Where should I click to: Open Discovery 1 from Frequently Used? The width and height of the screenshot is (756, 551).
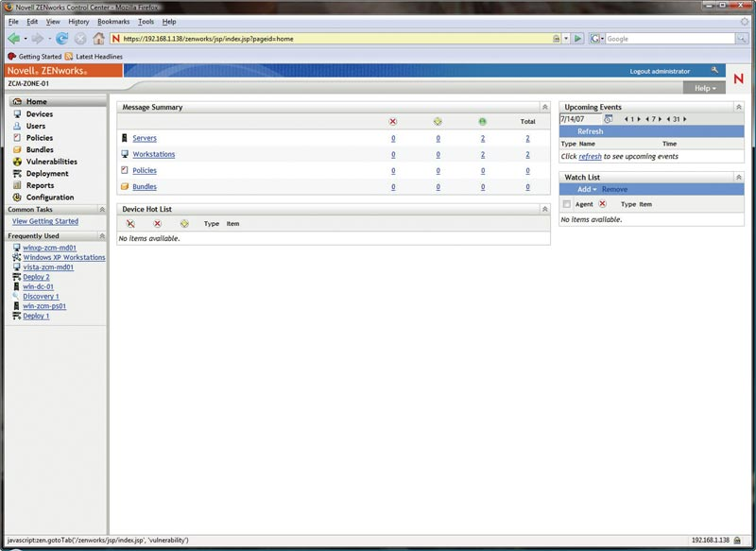(41, 297)
